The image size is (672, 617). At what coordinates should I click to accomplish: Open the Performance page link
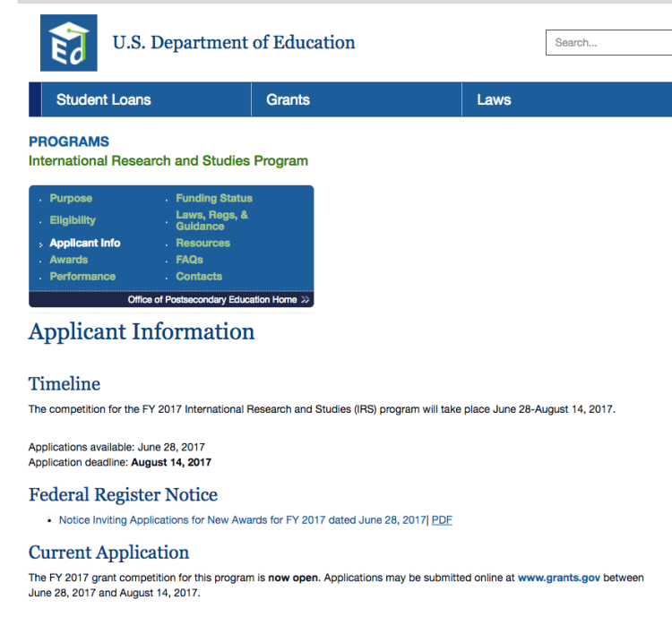82,277
